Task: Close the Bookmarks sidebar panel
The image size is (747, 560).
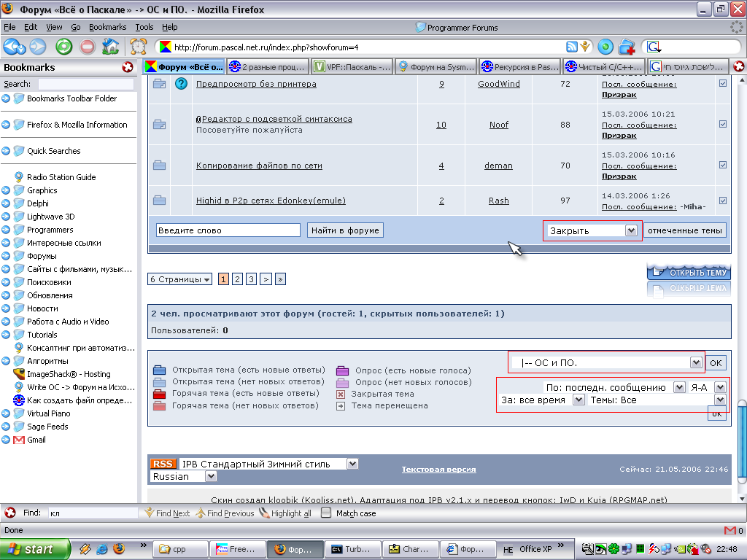Action: coord(128,67)
